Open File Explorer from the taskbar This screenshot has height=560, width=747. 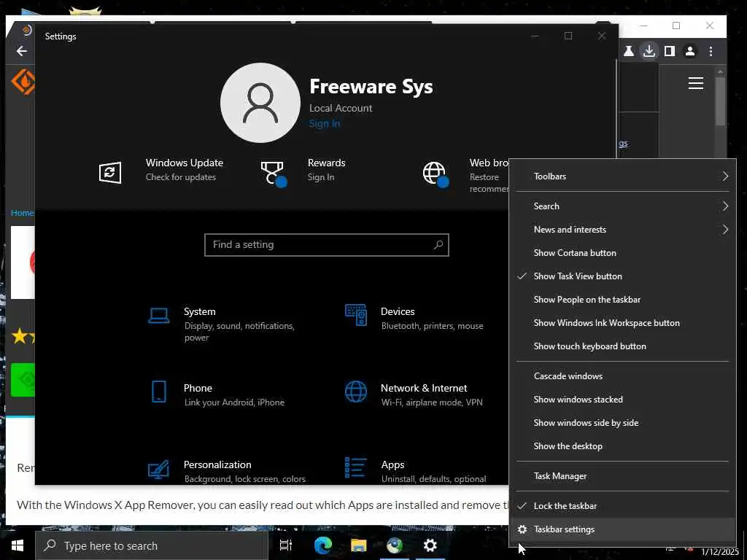click(358, 545)
